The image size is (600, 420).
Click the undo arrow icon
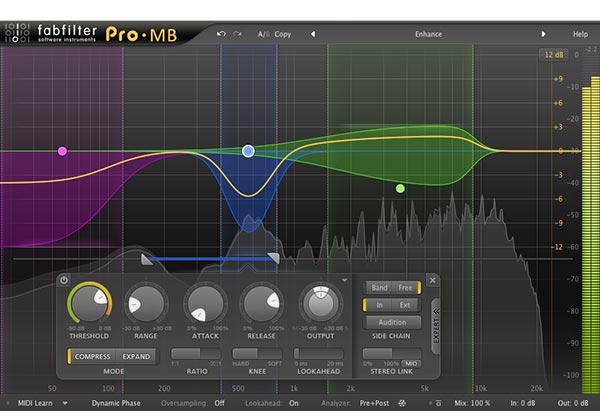(x=221, y=34)
